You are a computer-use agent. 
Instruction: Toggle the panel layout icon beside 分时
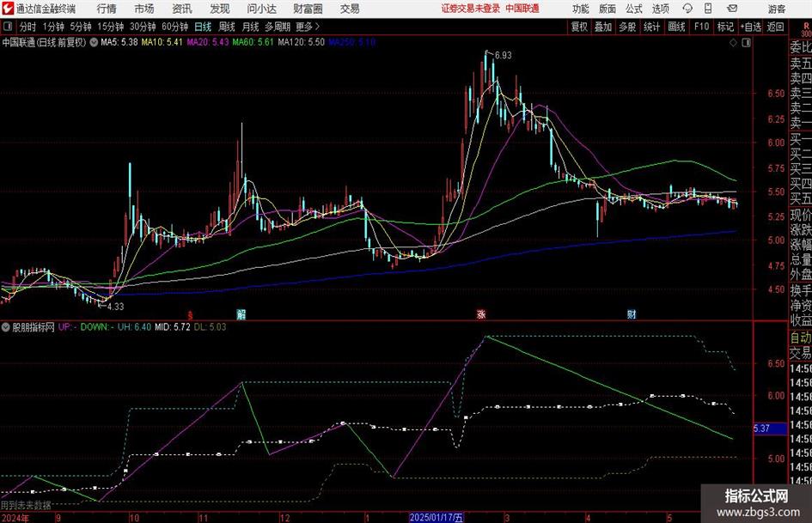coord(7,27)
